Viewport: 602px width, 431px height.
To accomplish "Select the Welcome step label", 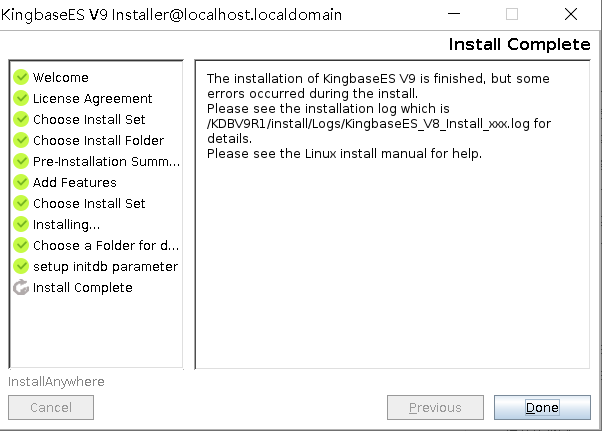I will coord(60,77).
